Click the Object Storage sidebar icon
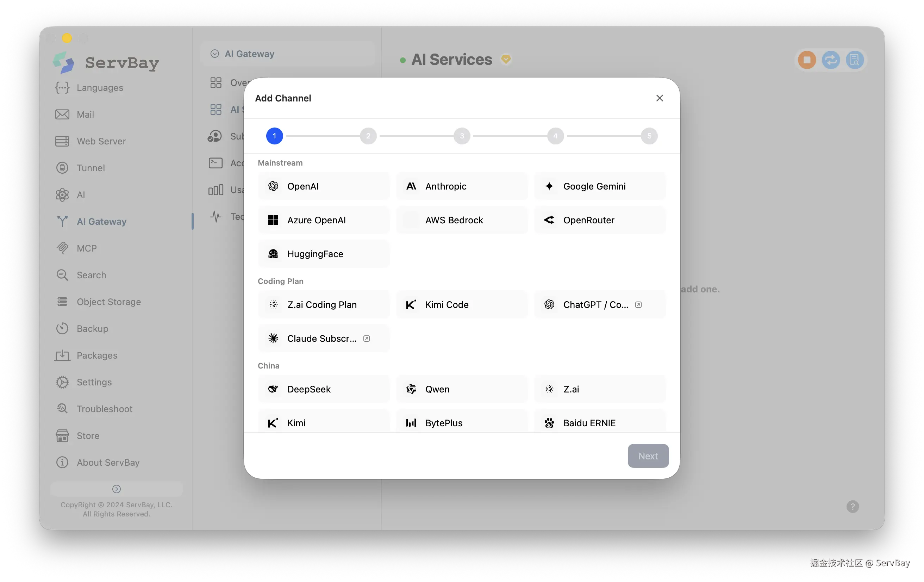This screenshot has height=582, width=924. [x=62, y=302]
